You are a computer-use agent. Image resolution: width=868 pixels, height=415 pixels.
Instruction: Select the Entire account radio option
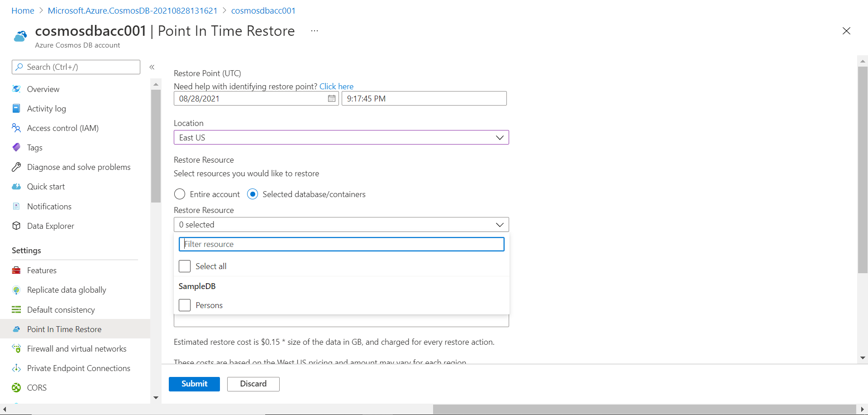point(180,194)
